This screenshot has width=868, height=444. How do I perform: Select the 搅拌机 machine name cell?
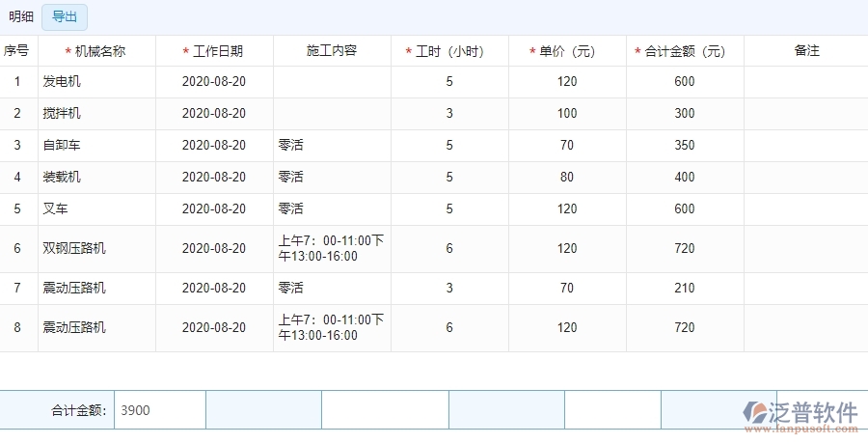(62, 114)
